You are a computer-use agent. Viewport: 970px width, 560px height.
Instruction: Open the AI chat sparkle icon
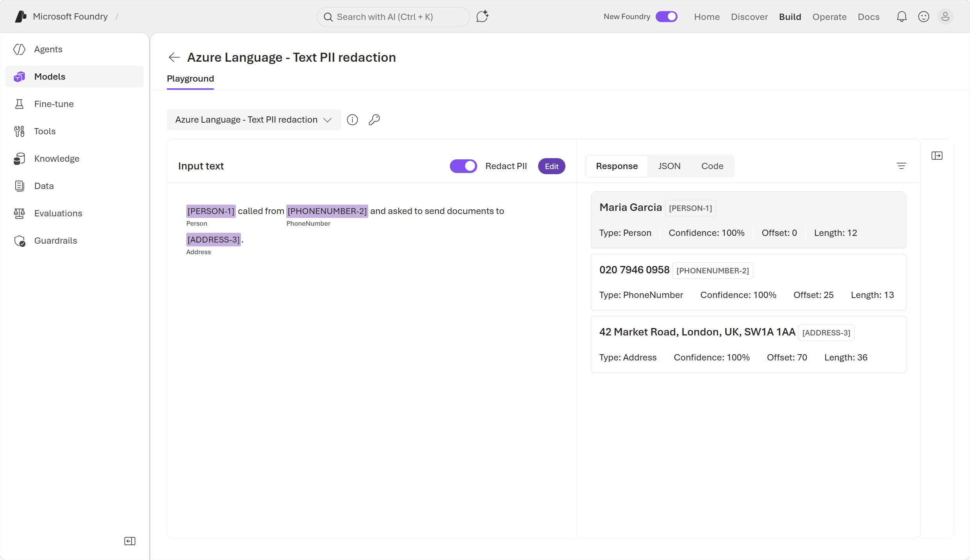pos(482,16)
